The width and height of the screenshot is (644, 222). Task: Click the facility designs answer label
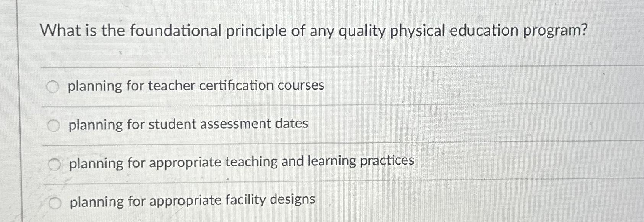(190, 199)
